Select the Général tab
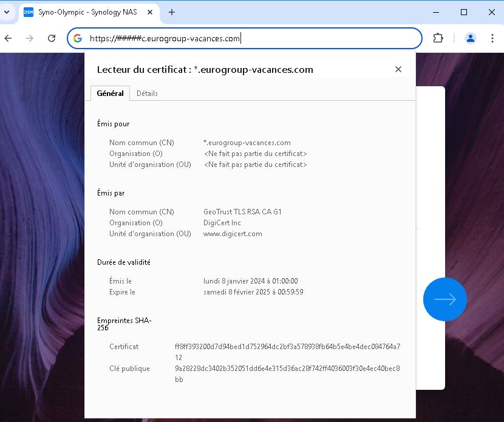Viewport: 504px width, 422px height. [111, 94]
